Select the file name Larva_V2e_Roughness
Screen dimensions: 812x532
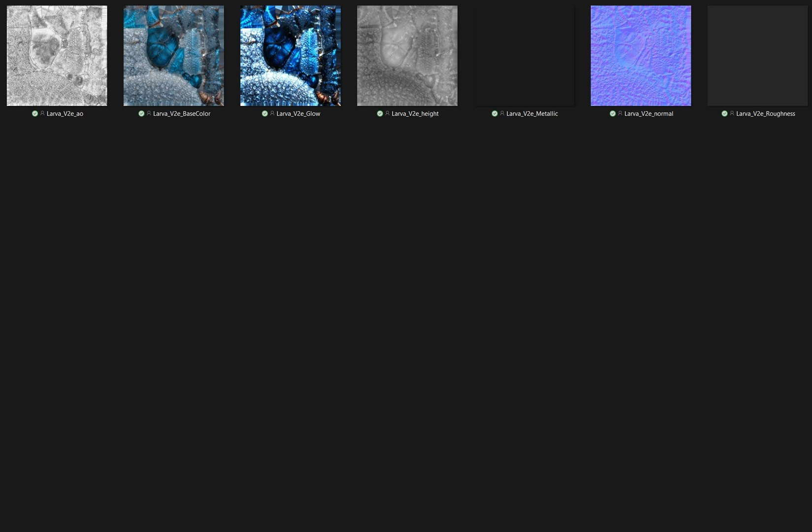pos(766,114)
